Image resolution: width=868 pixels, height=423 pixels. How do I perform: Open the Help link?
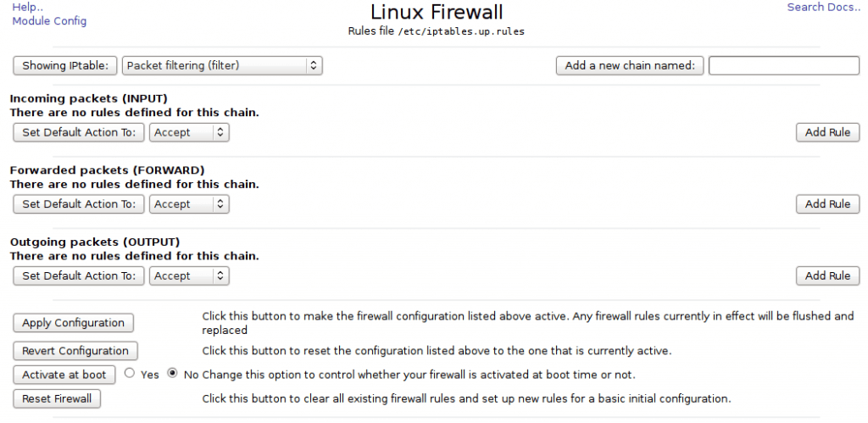28,7
